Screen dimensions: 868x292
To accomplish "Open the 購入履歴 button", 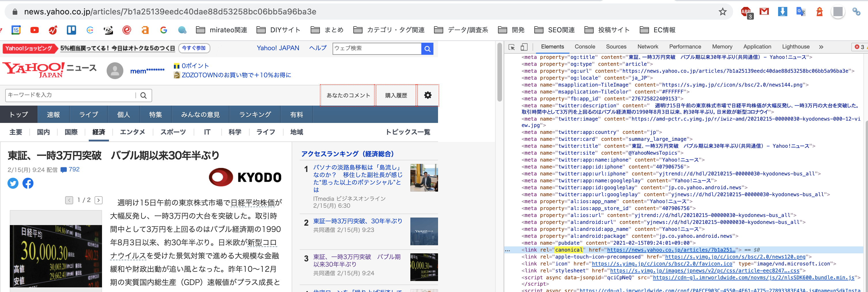I will (x=396, y=96).
